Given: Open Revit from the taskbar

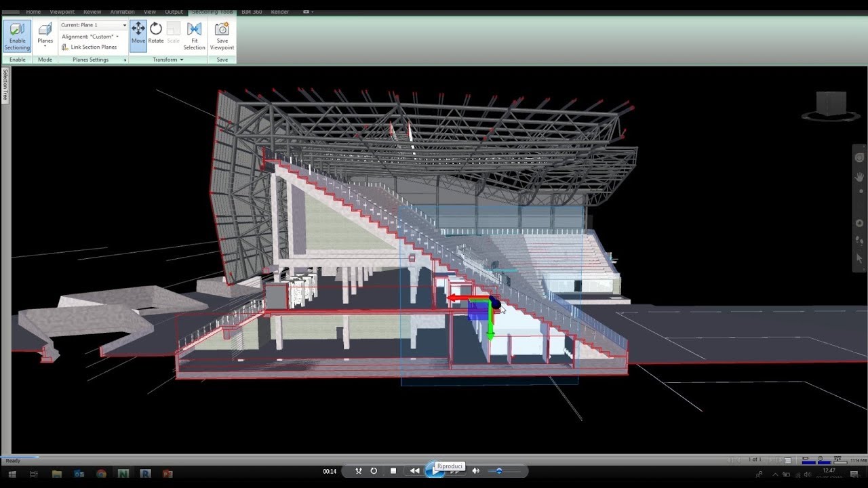Looking at the screenshot, I should coord(145,474).
